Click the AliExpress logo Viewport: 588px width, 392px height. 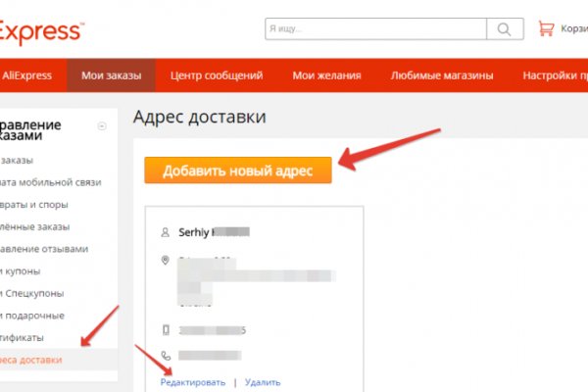(x=41, y=33)
